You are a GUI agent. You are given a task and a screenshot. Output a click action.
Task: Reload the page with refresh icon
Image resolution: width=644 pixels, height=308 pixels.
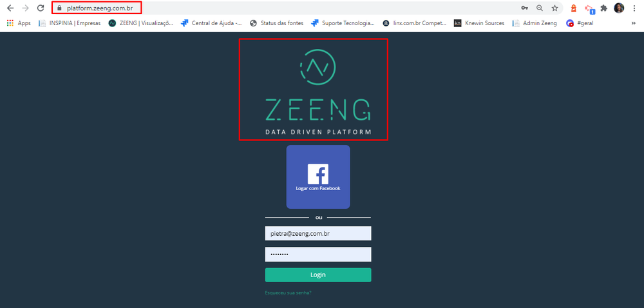40,8
